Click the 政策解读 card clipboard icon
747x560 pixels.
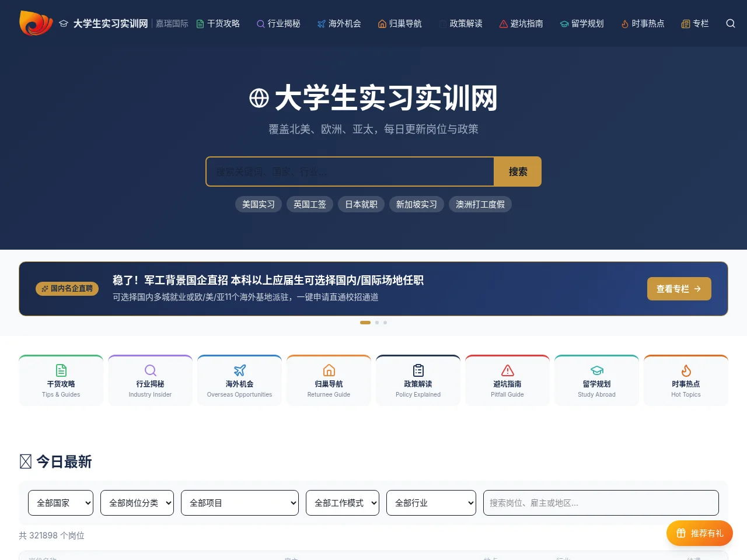[x=418, y=370]
